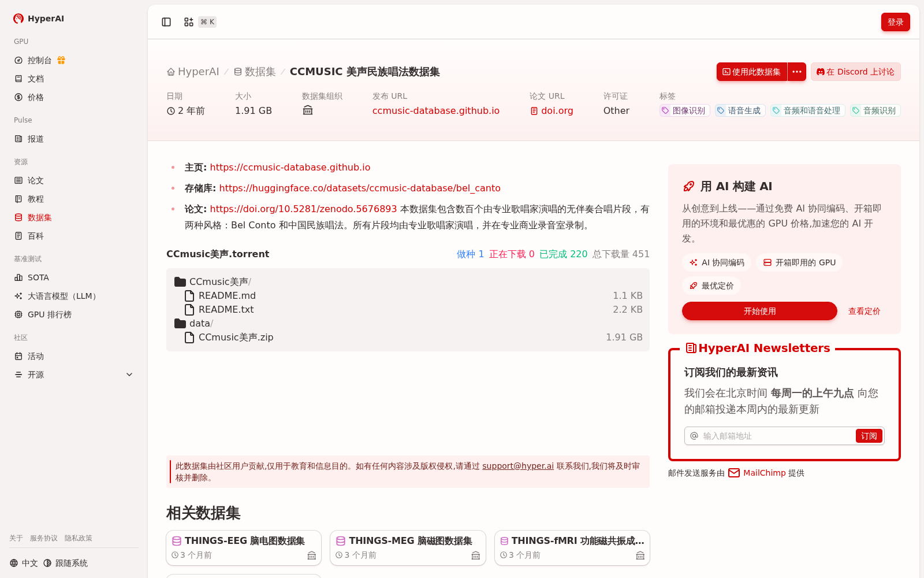
Task: Click the AI 协同编码 chip
Action: click(x=717, y=262)
